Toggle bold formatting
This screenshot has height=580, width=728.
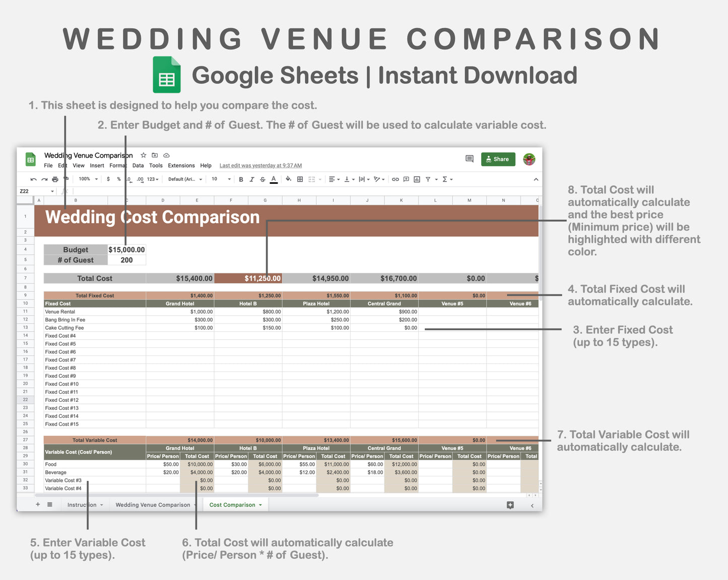(x=241, y=179)
